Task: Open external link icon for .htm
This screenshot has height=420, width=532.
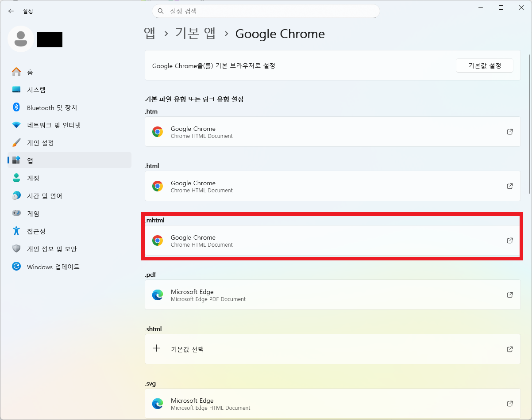Action: click(510, 132)
